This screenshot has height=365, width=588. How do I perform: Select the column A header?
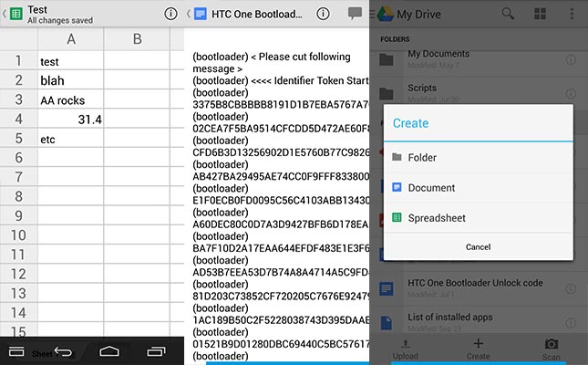[x=70, y=38]
